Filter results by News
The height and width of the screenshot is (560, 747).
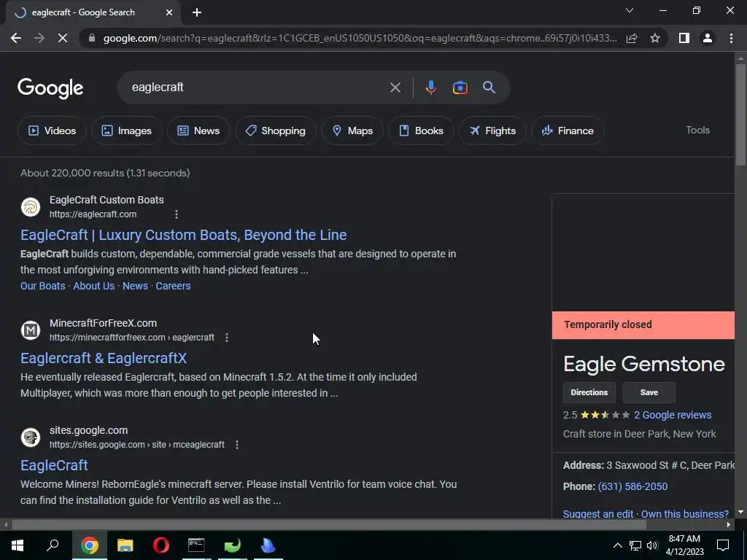click(198, 131)
